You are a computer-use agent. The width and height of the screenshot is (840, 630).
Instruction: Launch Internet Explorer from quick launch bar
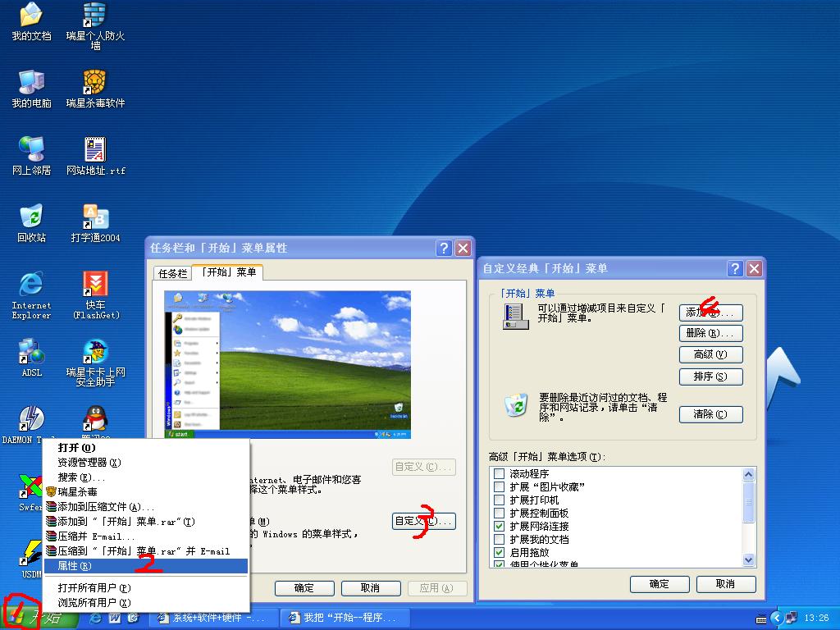96,618
